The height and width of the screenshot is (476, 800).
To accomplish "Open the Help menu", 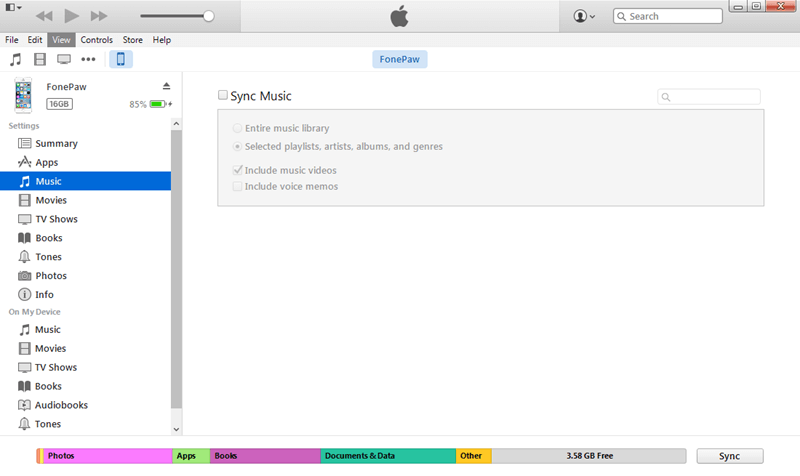I will point(162,40).
